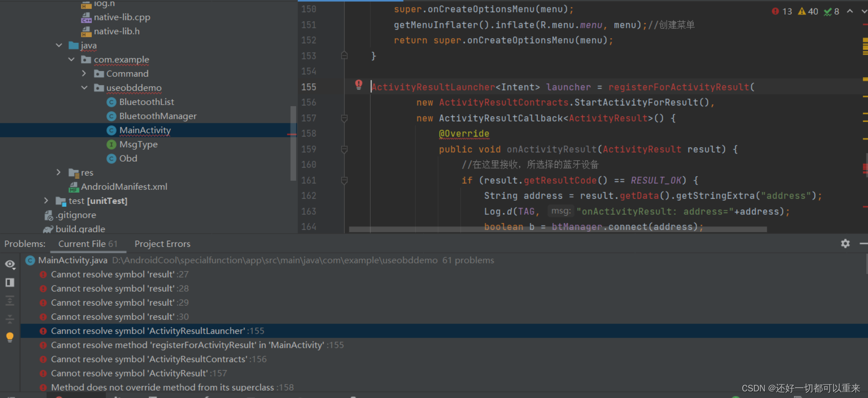868x398 pixels.
Task: Open Problems panel settings gear
Action: click(845, 244)
